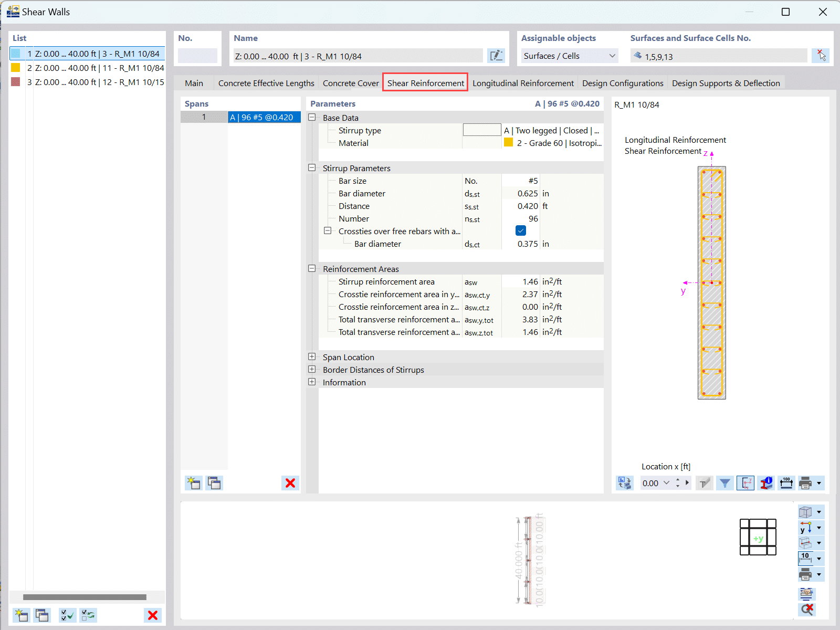Click the yellow Grade 60 material swatch
This screenshot has height=630, width=840.
pos(508,142)
